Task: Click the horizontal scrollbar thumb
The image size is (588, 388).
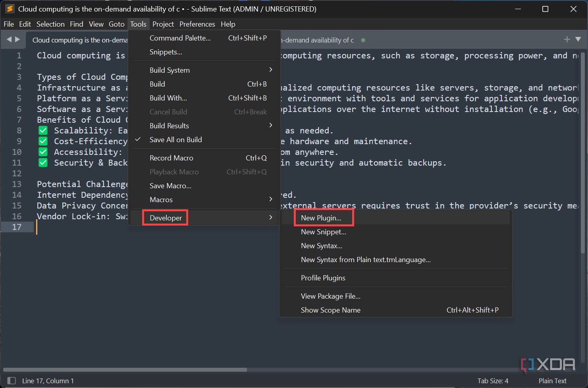Action: [125, 369]
